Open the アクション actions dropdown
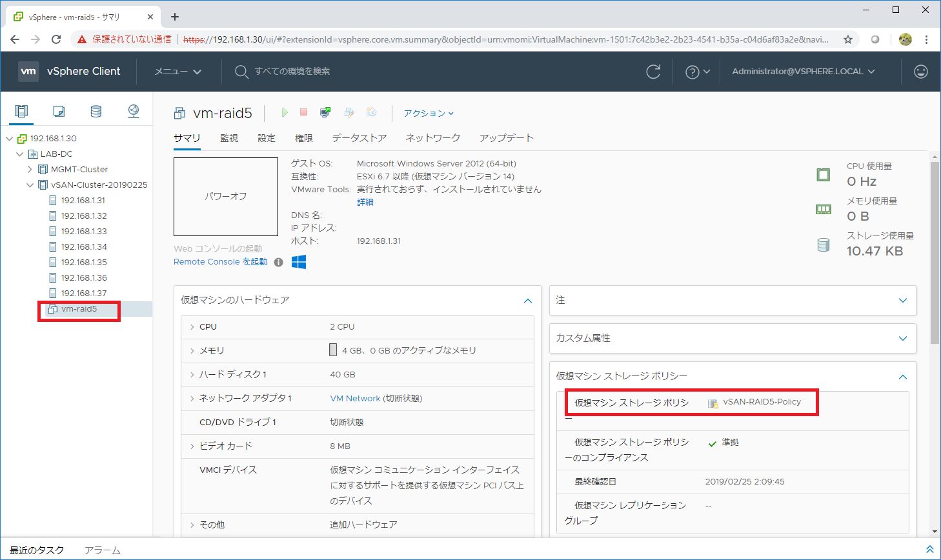The width and height of the screenshot is (941, 560). (x=429, y=113)
